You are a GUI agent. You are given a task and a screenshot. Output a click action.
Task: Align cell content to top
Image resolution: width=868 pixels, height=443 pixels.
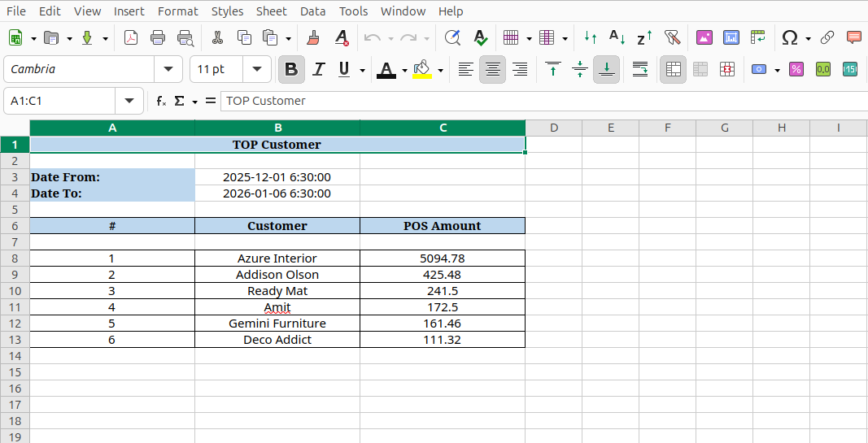click(553, 69)
